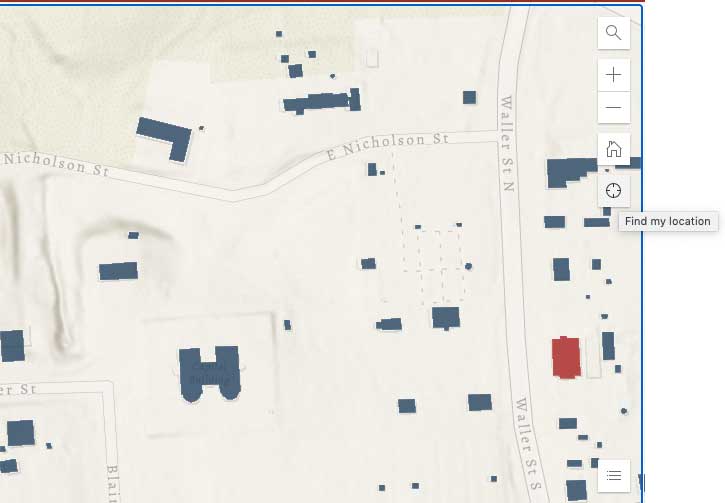Click the Waller St N label
The image size is (725, 503).
507,143
